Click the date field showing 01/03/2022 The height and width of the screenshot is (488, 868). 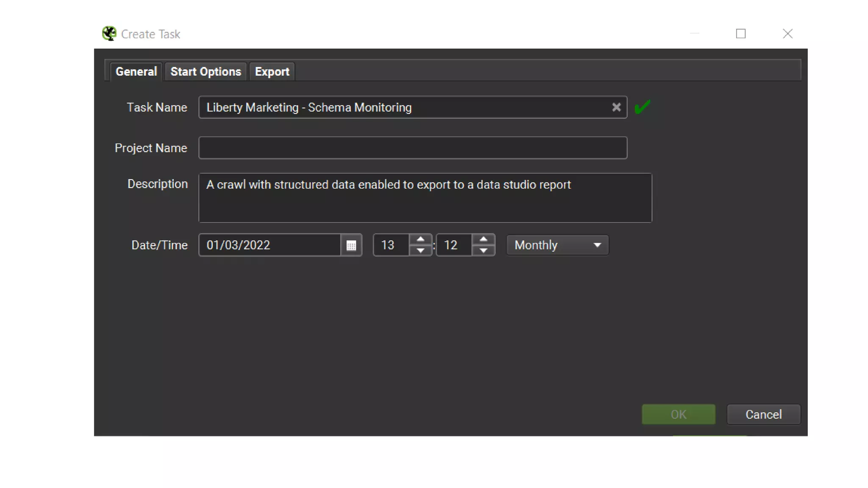point(270,245)
